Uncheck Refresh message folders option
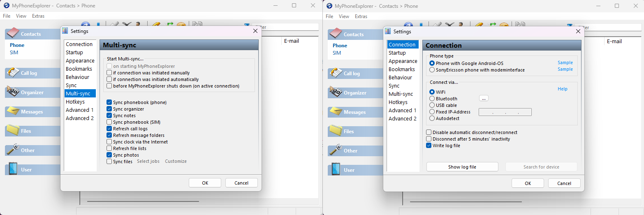Screen dimensions: 644x215 click(x=109, y=135)
